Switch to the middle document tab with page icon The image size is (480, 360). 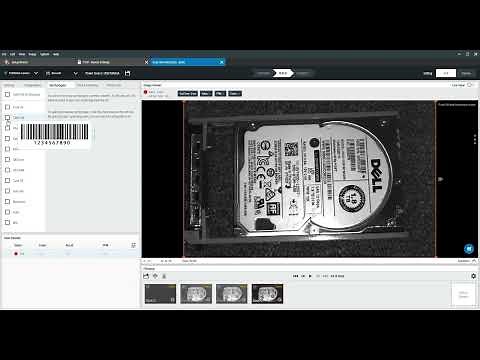(97, 62)
